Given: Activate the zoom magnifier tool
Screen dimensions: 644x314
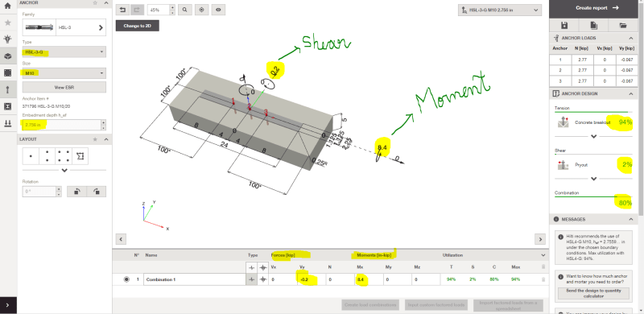Looking at the screenshot, I should [185, 10].
